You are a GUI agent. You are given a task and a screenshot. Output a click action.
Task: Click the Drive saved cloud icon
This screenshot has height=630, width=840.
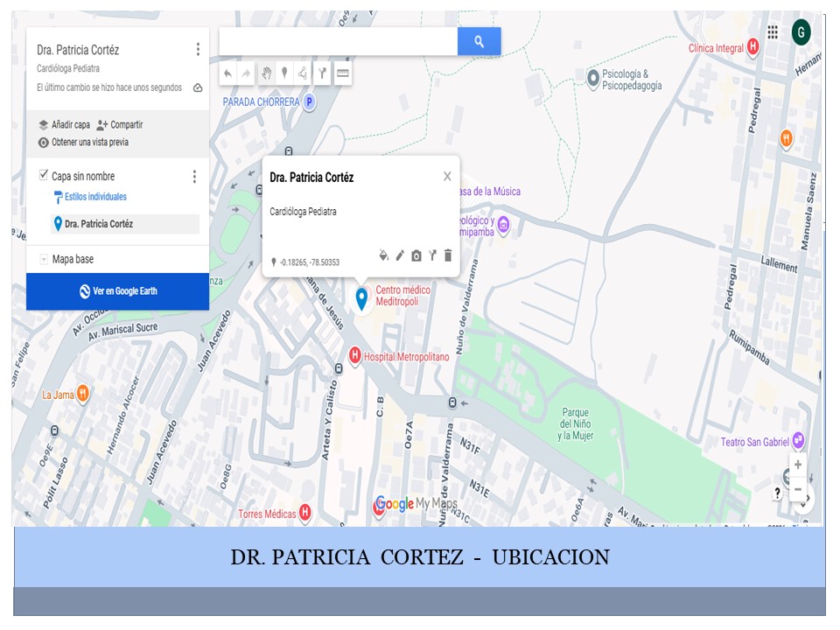tap(198, 87)
